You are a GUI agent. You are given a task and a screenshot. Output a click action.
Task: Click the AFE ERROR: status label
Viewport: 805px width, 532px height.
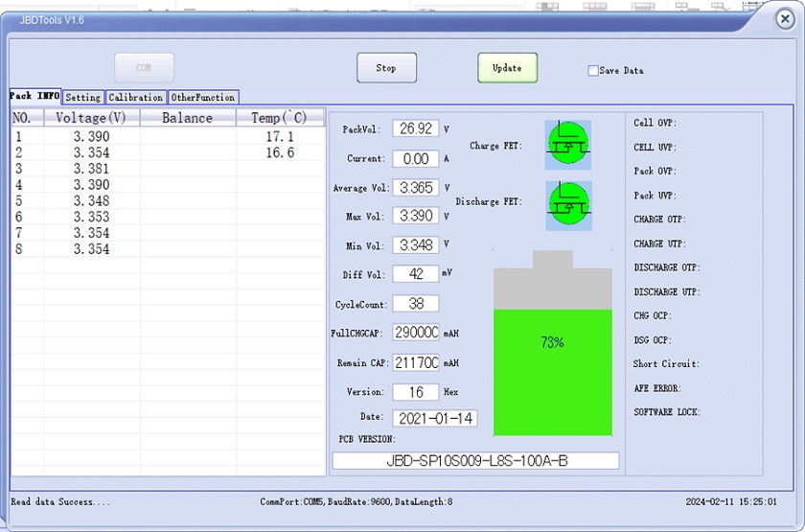pyautogui.click(x=657, y=388)
